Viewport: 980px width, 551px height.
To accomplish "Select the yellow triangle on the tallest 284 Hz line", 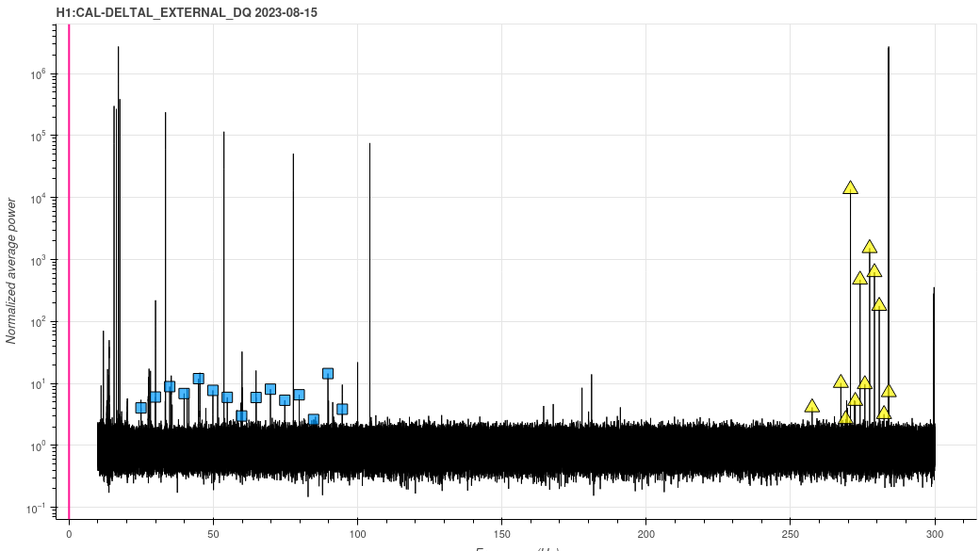I will (x=888, y=392).
